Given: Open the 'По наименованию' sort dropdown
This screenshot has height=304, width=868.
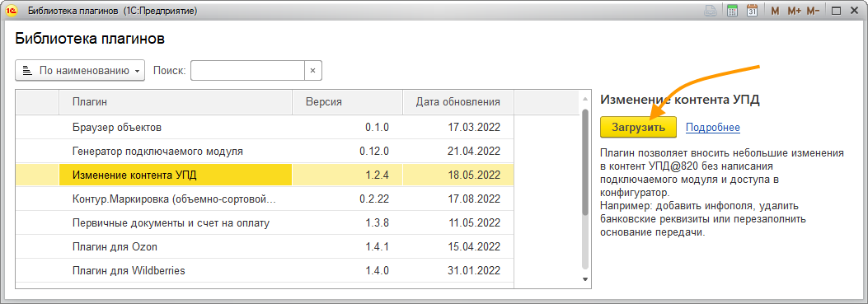Looking at the screenshot, I should [x=80, y=71].
